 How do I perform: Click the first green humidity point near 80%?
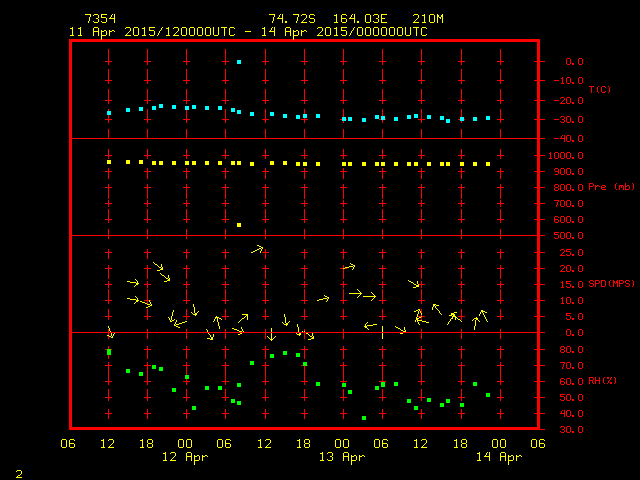pyautogui.click(x=109, y=352)
